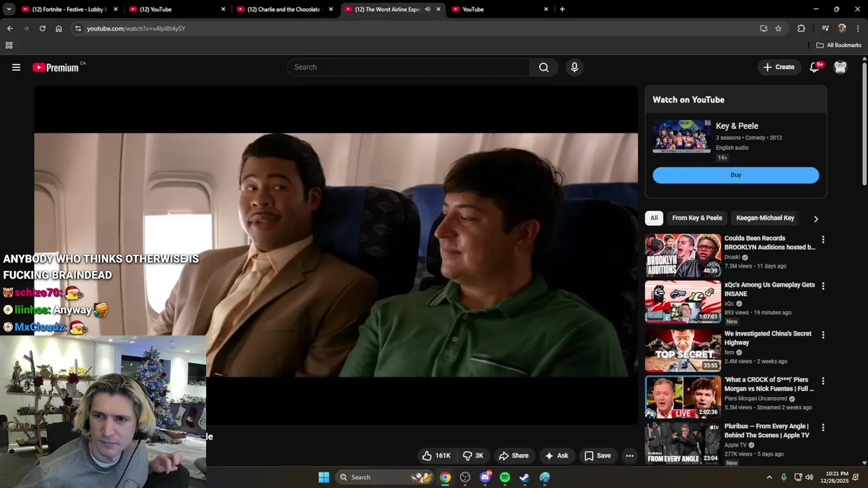Bookmark this page with the star icon

(x=778, y=28)
